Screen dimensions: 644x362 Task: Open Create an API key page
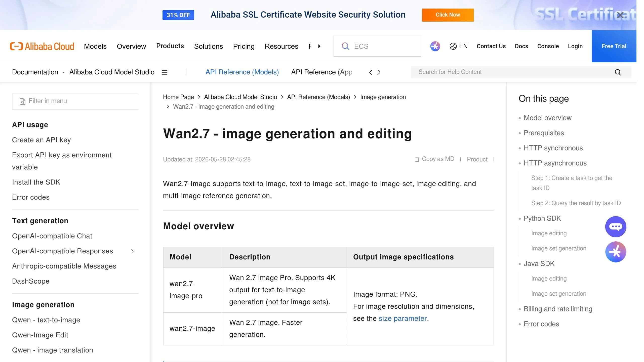(x=42, y=140)
